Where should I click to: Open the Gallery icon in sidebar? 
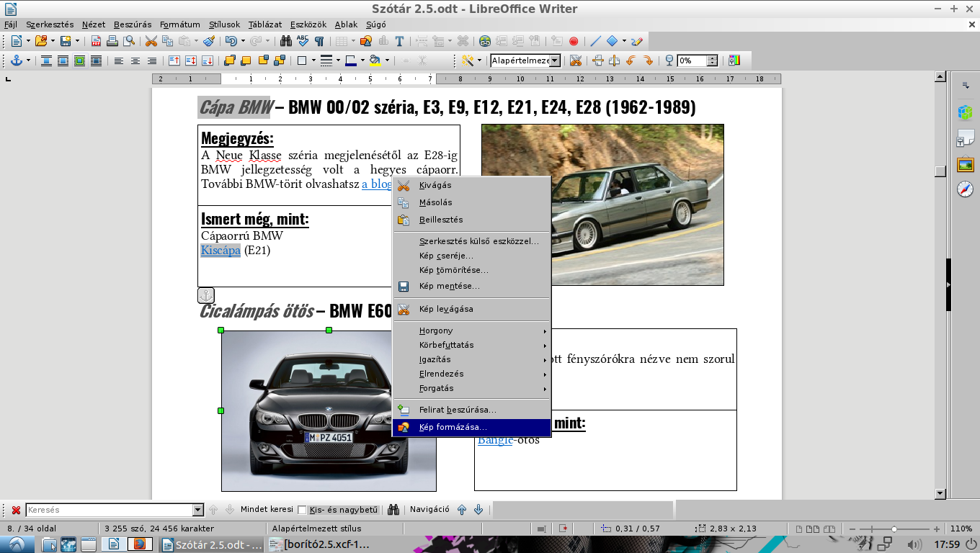(x=965, y=165)
